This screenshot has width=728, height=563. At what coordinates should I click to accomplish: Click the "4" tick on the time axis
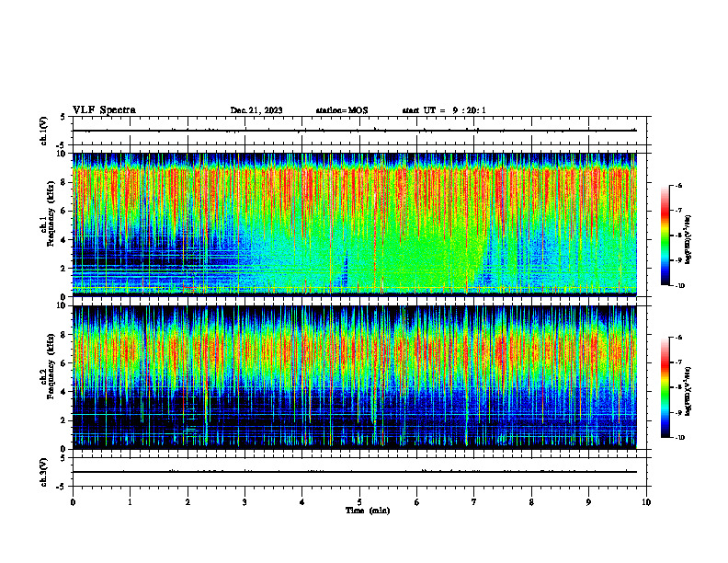[302, 502]
